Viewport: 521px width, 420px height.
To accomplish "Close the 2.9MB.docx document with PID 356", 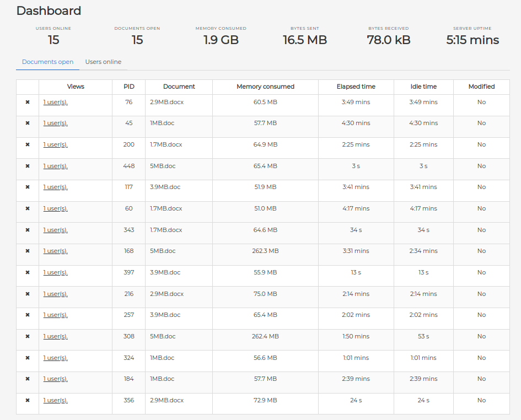I will 28,400.
